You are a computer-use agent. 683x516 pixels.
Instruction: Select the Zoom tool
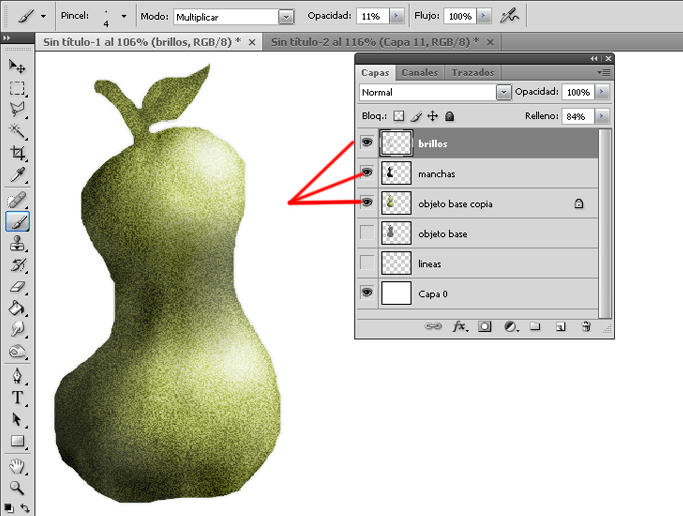[x=17, y=487]
